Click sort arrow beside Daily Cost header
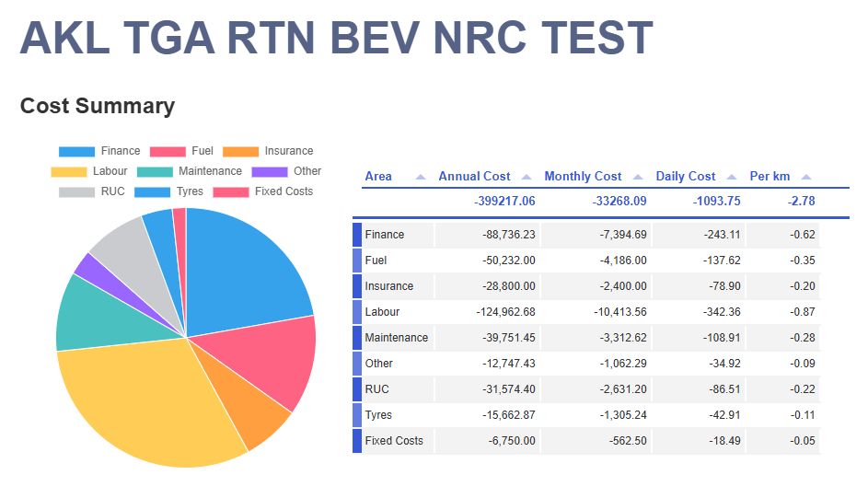 tap(732, 177)
